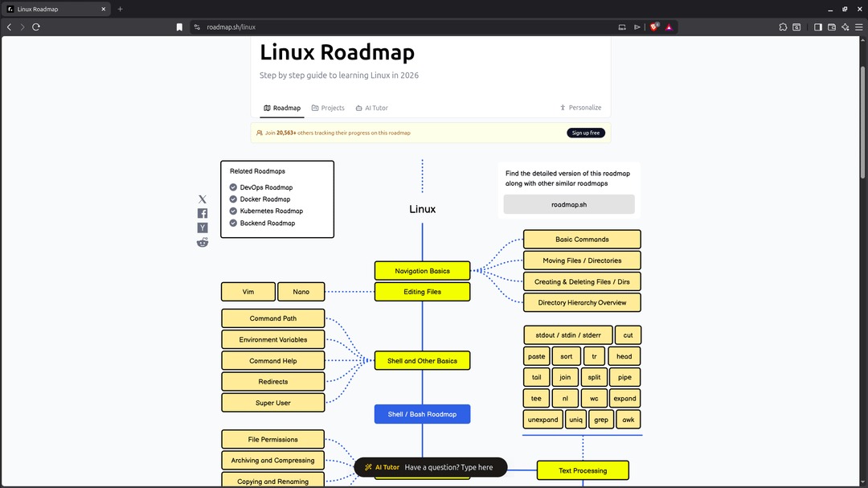Open the browser hamburger menu
This screenshot has height=488, width=868.
click(858, 27)
